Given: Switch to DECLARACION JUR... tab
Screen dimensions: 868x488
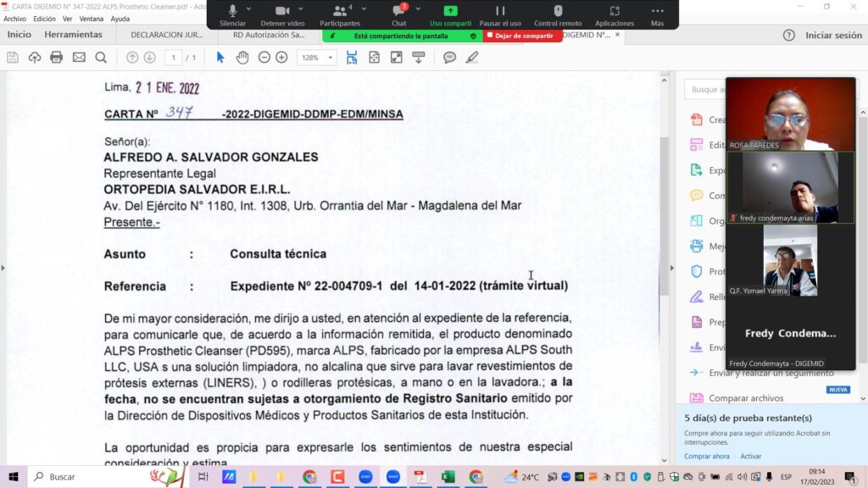Looking at the screenshot, I should click(167, 34).
